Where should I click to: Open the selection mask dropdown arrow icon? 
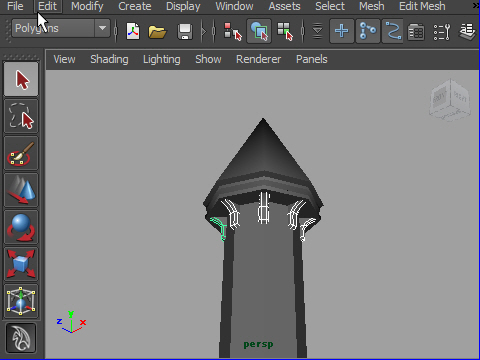coord(318,31)
